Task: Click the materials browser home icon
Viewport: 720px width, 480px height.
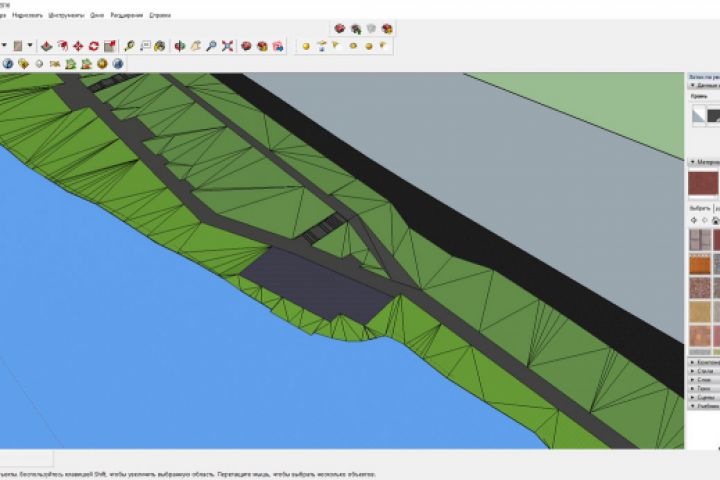Action: (715, 221)
